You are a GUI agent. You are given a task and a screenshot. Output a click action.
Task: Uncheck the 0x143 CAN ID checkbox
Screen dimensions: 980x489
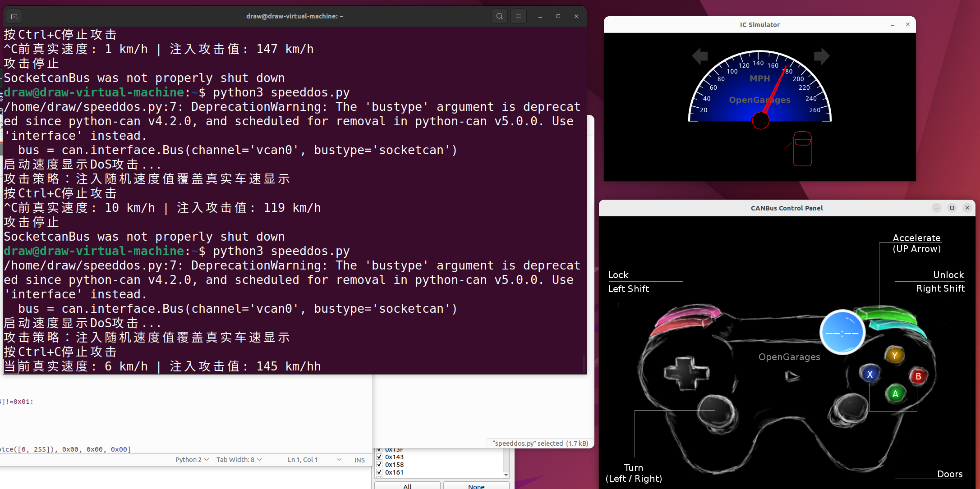[379, 457]
